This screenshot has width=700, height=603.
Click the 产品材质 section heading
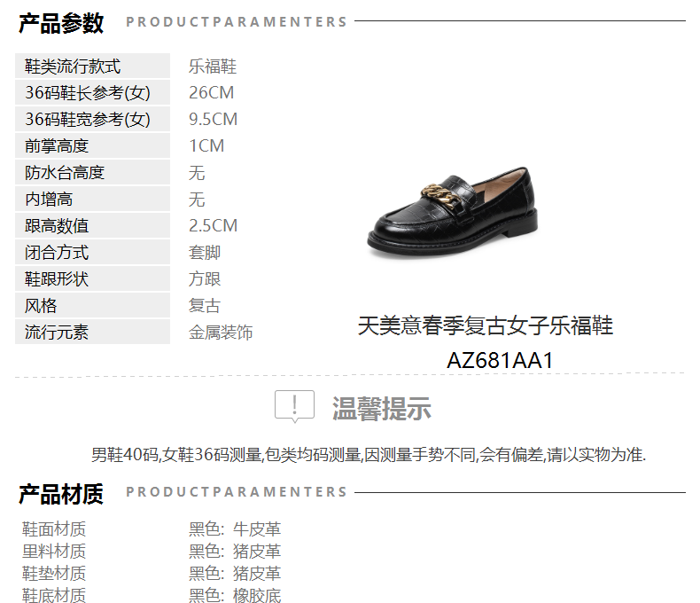[x=61, y=494]
